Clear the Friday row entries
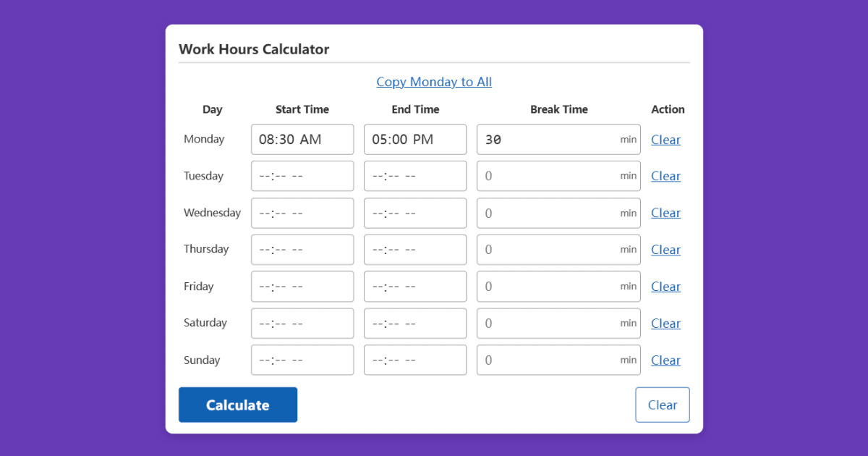Viewport: 868px width, 456px height. pos(665,286)
